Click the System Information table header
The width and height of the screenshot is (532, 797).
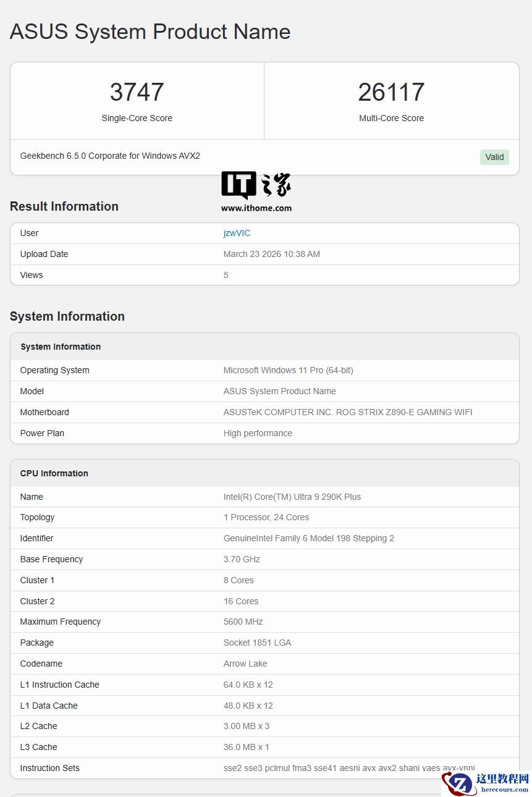coord(61,347)
